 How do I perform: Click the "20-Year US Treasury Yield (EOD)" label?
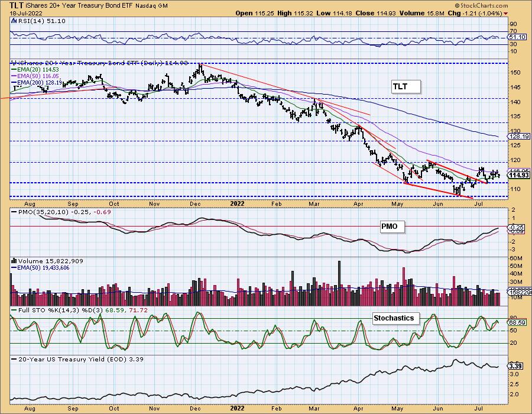pyautogui.click(x=73, y=360)
